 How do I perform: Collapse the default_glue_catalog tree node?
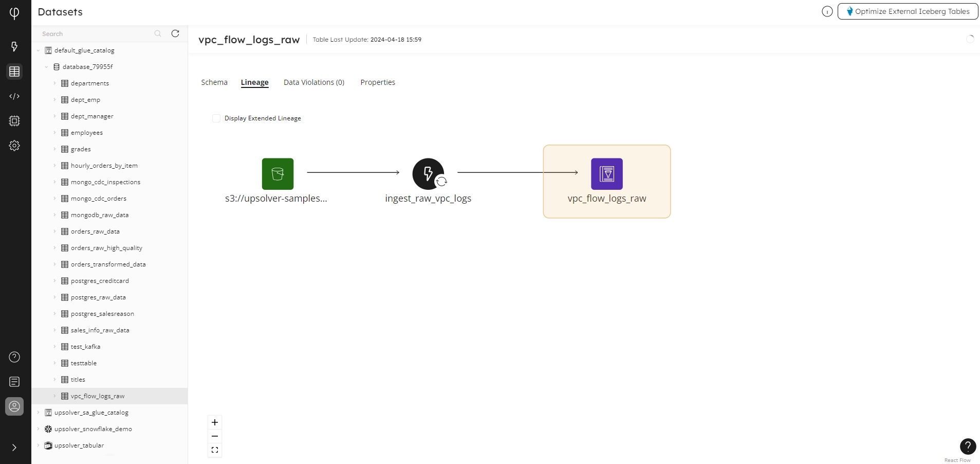(39, 50)
